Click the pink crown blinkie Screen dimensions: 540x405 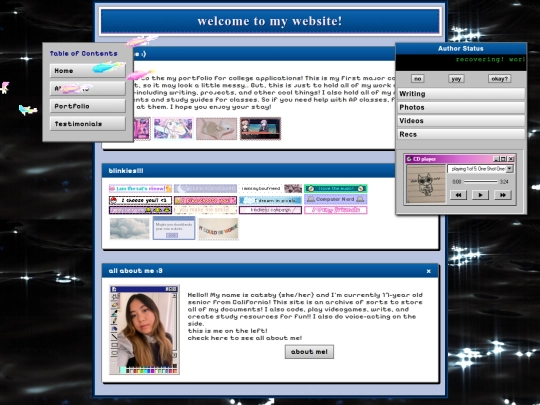pos(205,200)
